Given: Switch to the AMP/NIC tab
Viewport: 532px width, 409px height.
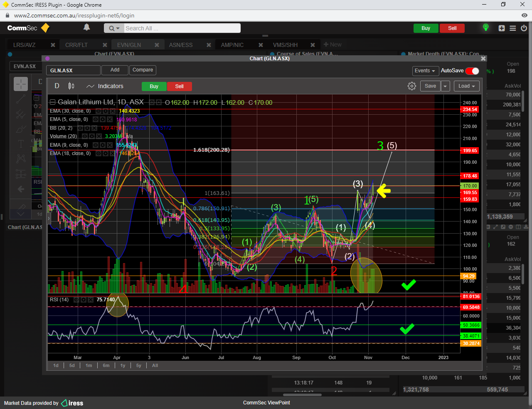Looking at the screenshot, I should point(232,45).
